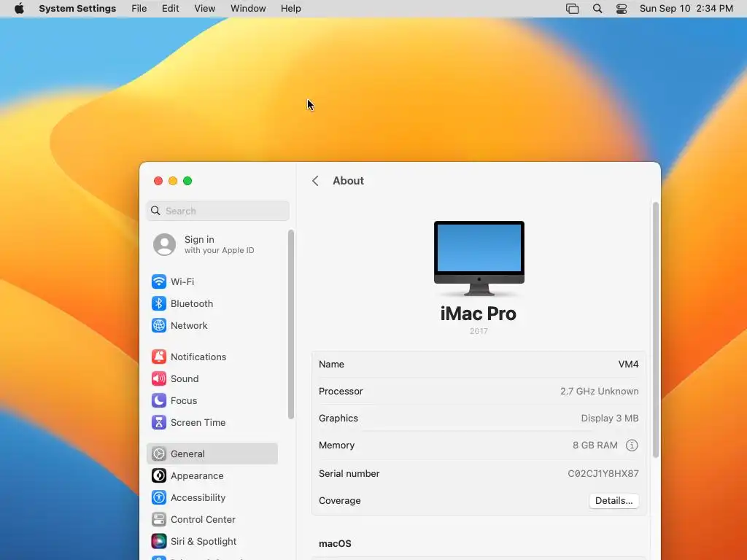Minimize the System Settings window

[x=173, y=181]
